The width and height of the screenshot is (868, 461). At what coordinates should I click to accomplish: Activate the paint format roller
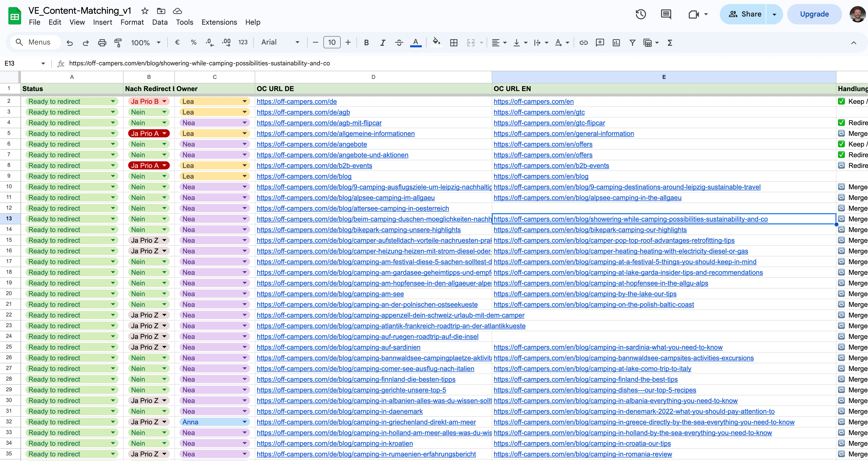[x=118, y=42]
